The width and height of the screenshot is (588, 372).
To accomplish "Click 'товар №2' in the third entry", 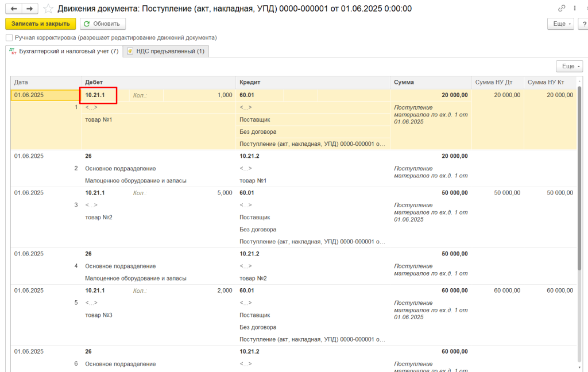I will pos(99,217).
